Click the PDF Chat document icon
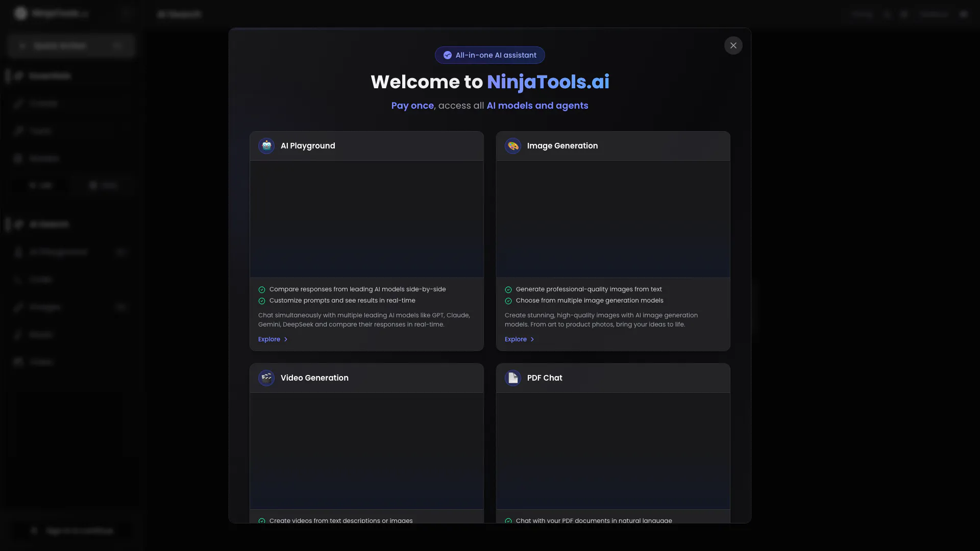This screenshot has width=980, height=551. 513,378
